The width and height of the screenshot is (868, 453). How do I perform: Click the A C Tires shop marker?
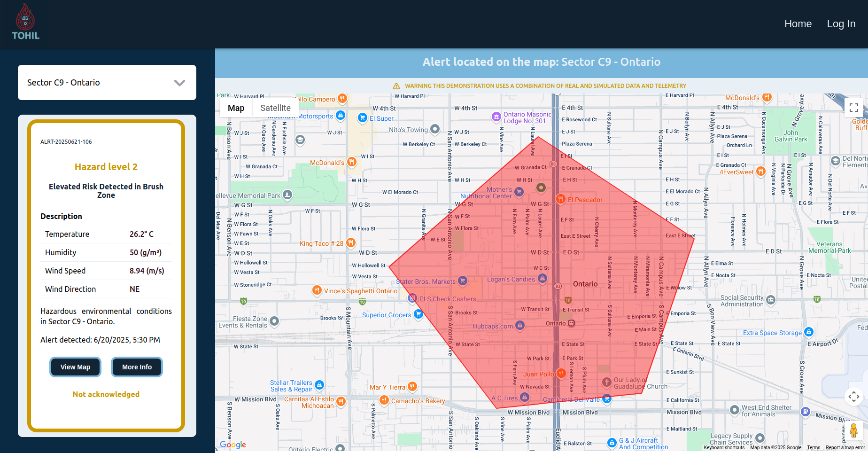(x=525, y=397)
